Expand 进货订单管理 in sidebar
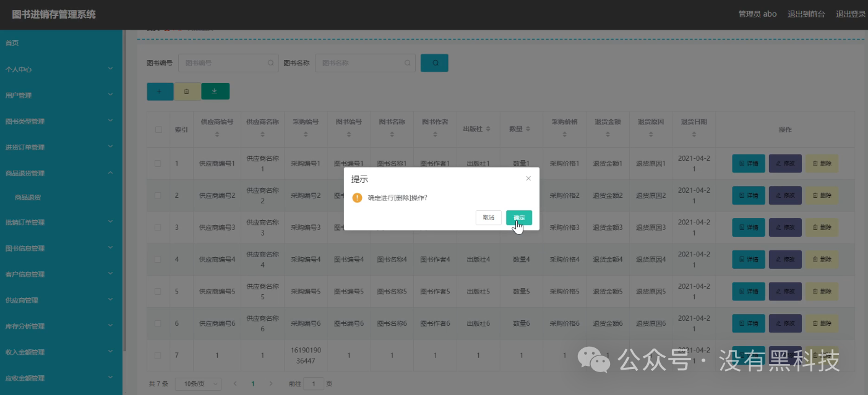Image resolution: width=868 pixels, height=395 pixels. pos(61,147)
